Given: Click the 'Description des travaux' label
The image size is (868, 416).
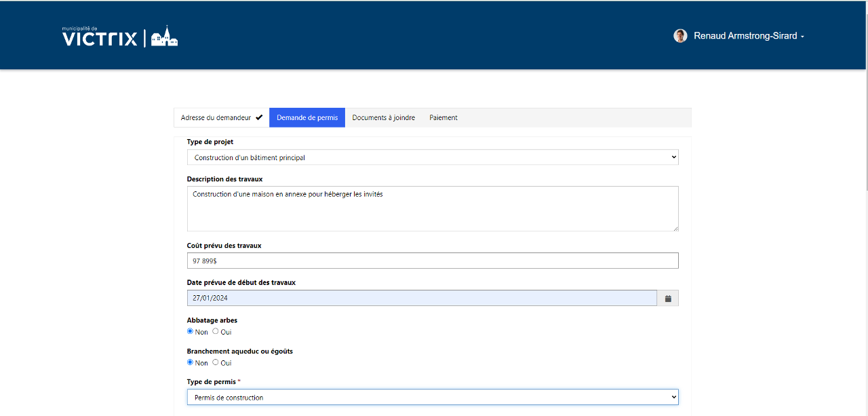Looking at the screenshot, I should coord(224,179).
